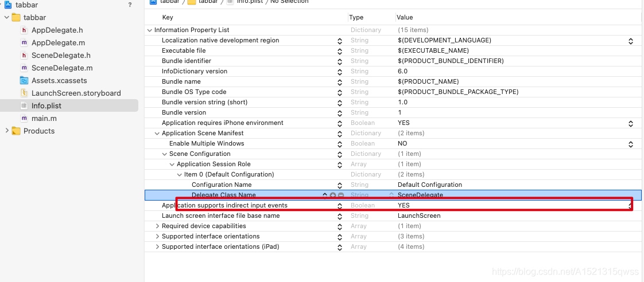Click the question mark status badge

point(130,5)
